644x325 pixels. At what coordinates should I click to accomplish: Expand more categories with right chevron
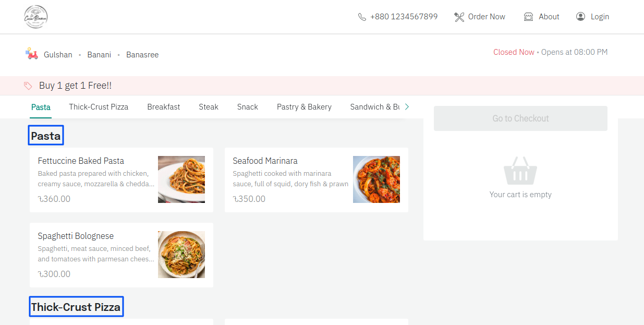point(407,106)
